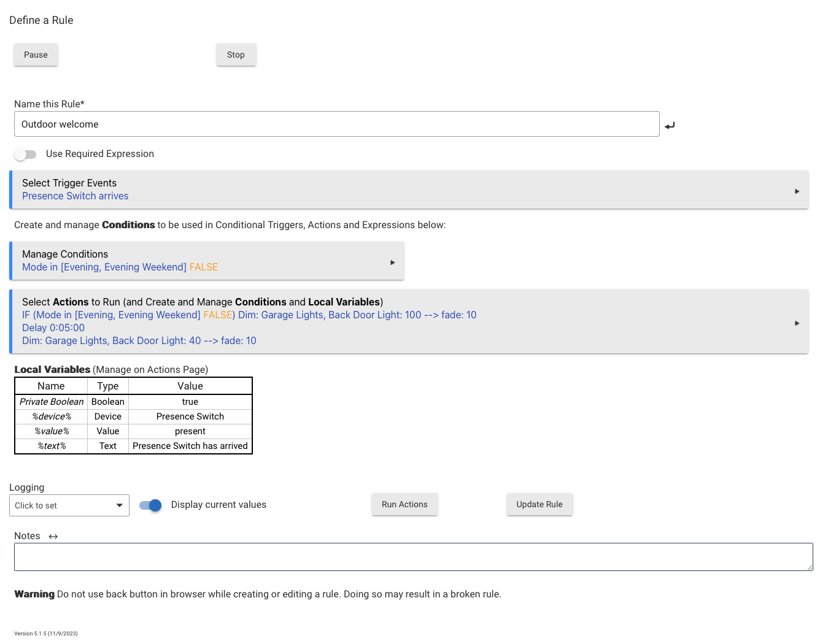Expand the Select Trigger Events arrow
Viewport: 828px width, 644px height.
pyautogui.click(x=797, y=191)
